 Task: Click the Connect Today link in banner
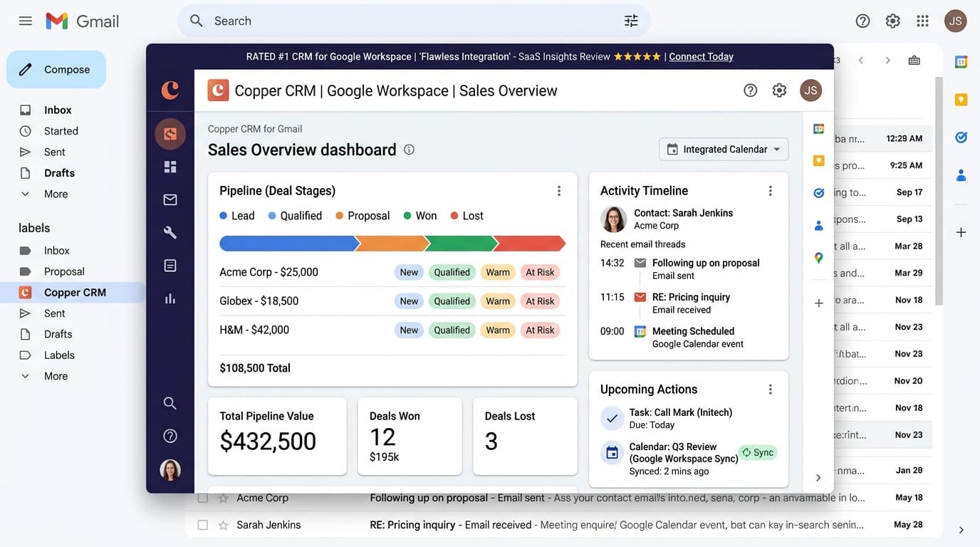(701, 56)
